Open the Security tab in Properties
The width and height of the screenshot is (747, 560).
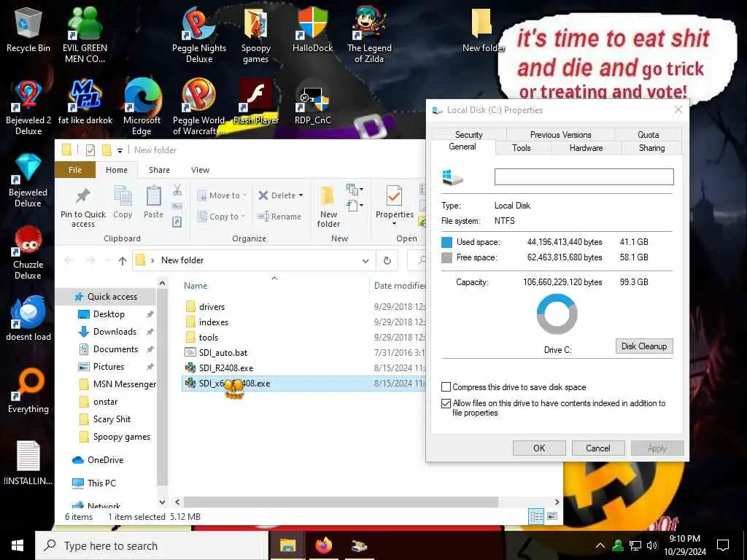click(469, 135)
